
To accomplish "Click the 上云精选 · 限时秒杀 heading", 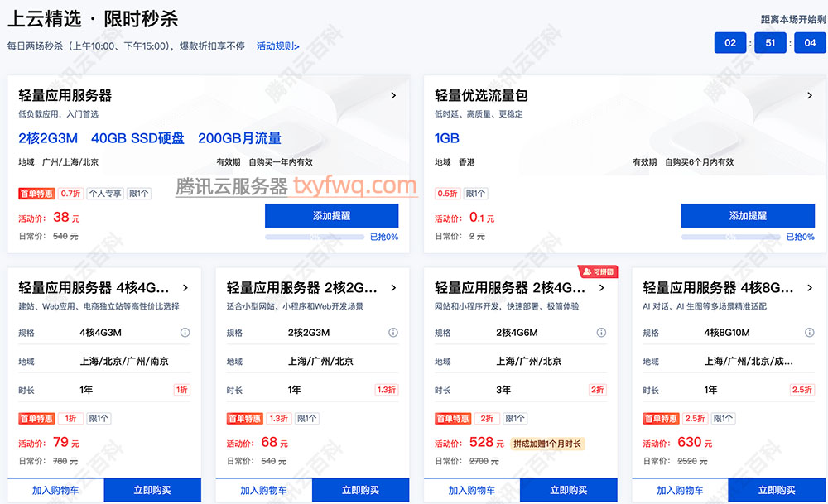I will 93,19.
